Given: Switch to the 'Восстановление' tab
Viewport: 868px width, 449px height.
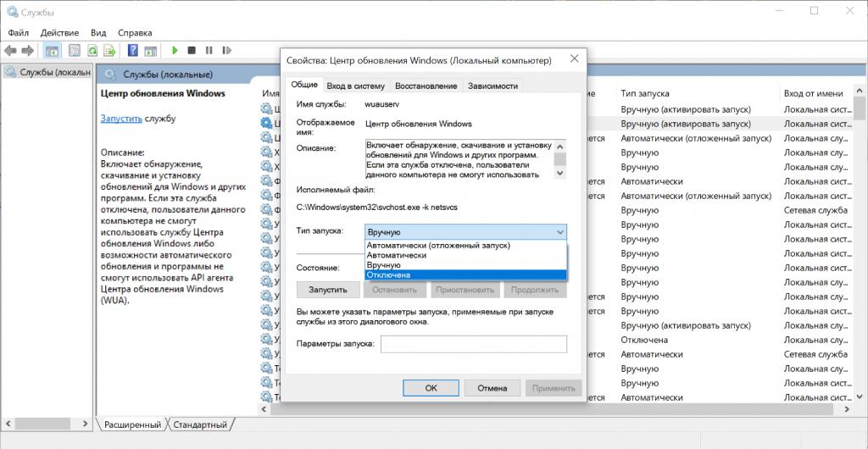Looking at the screenshot, I should (426, 86).
